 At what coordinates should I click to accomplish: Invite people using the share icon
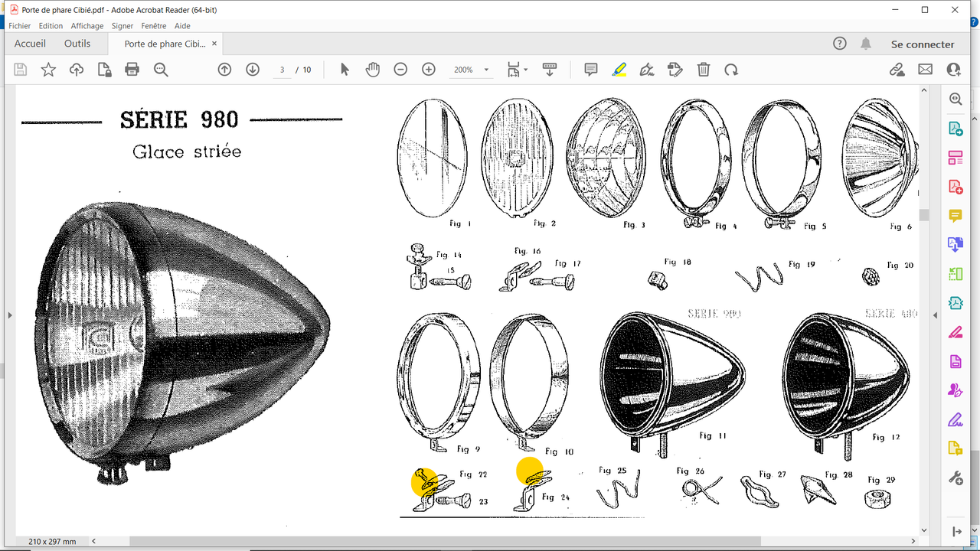953,70
